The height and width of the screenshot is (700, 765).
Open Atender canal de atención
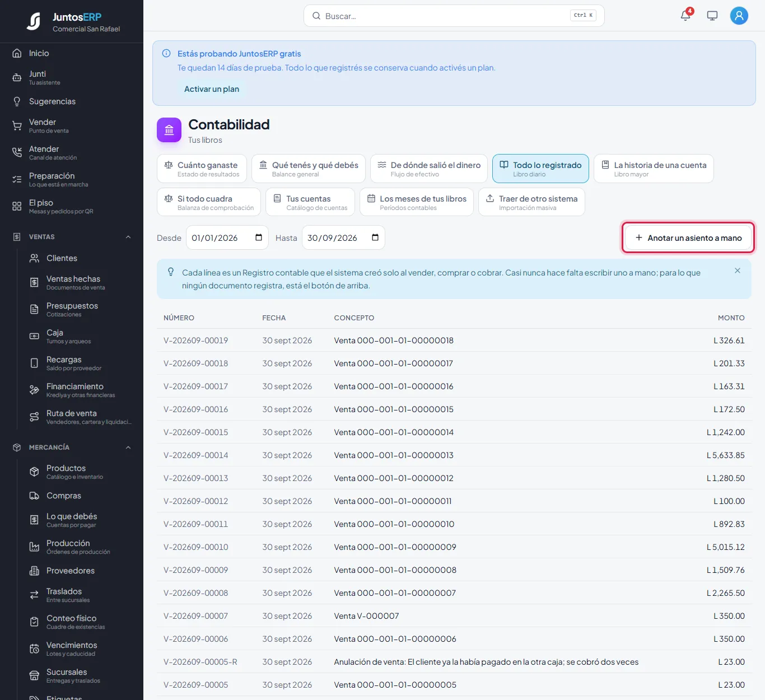(x=72, y=152)
